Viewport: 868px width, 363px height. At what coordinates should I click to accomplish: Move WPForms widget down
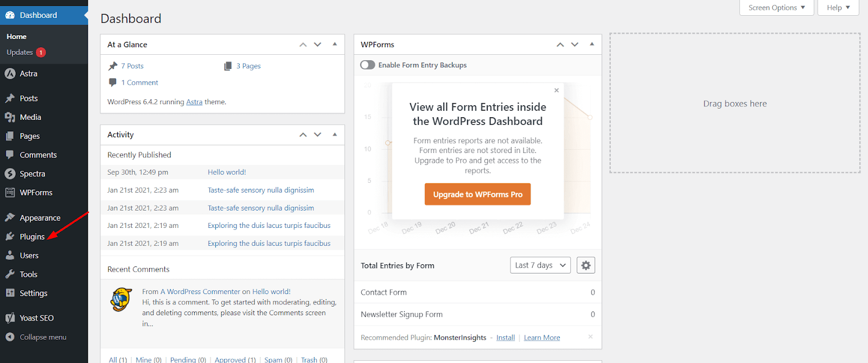click(575, 44)
